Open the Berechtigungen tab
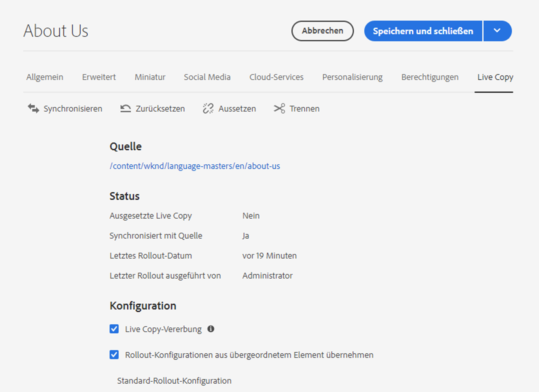Screen dimensions: 539x392 pos(430,77)
